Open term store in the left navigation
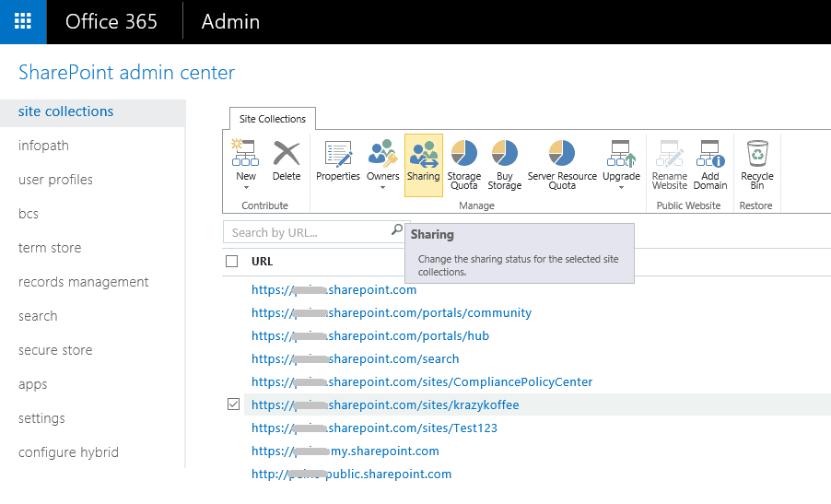 [50, 248]
